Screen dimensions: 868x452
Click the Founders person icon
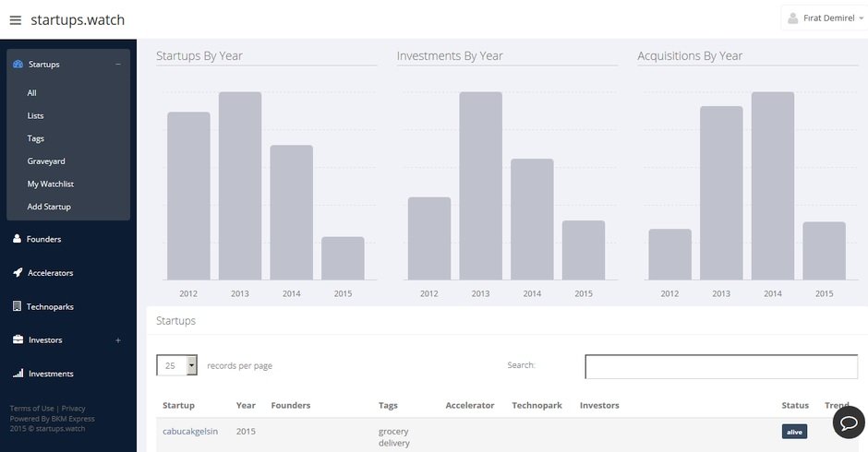pyautogui.click(x=18, y=239)
